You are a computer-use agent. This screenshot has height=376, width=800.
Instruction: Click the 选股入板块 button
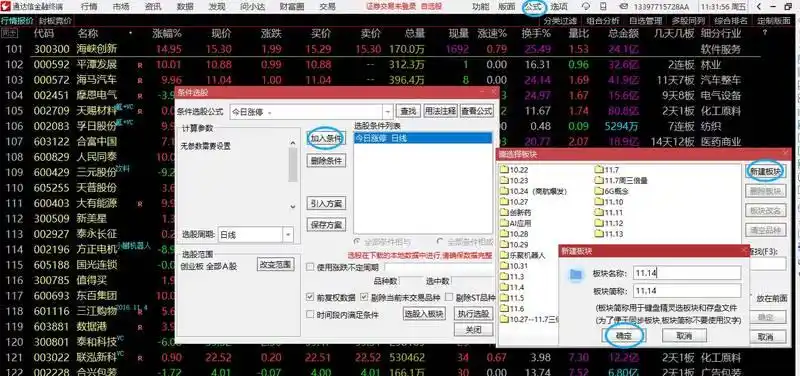(x=424, y=314)
